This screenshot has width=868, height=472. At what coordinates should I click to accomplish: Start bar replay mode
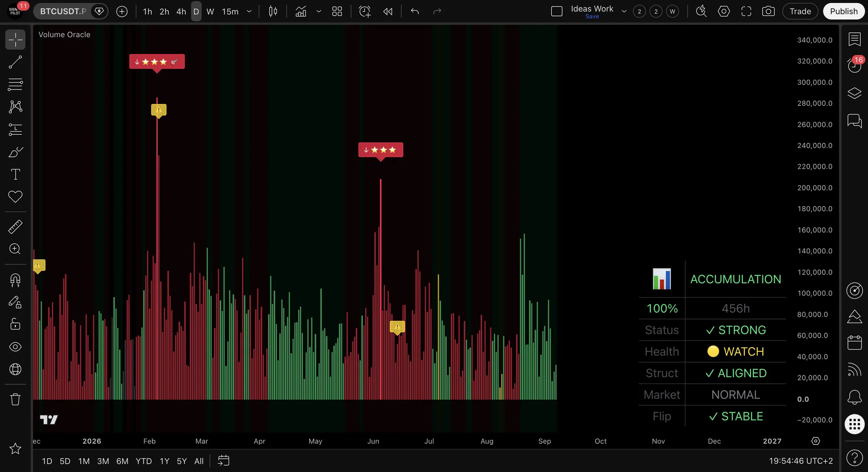click(388, 12)
